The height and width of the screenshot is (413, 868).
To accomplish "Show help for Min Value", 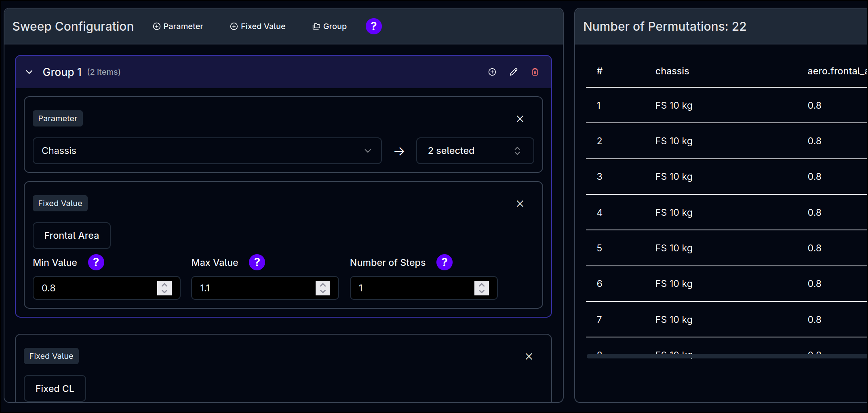I will click(x=96, y=262).
